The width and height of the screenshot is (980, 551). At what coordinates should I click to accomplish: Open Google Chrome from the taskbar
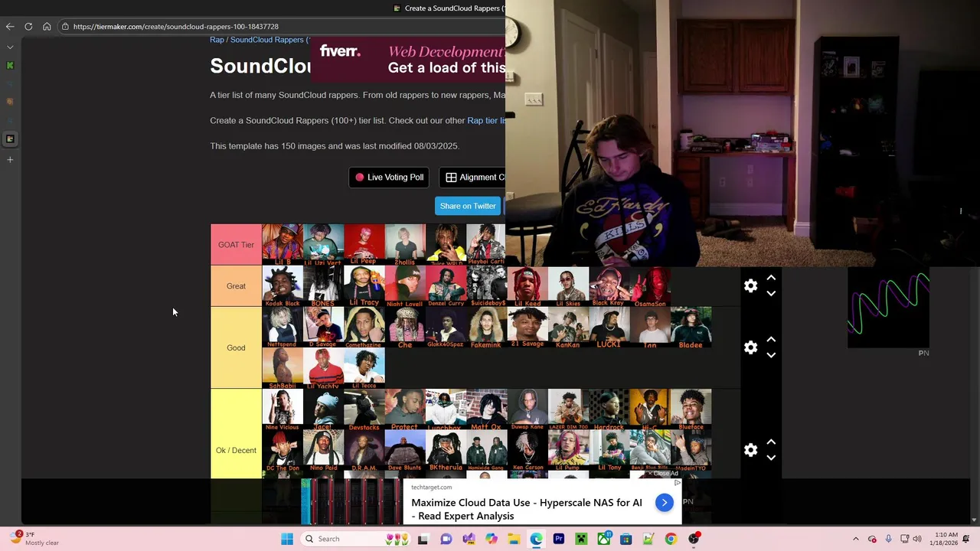671,539
